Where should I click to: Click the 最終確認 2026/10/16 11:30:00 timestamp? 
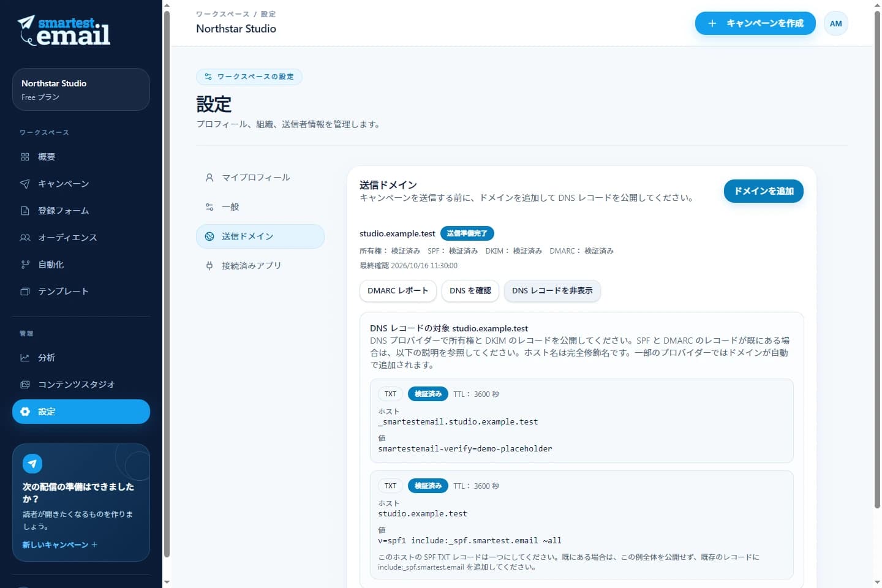409,266
